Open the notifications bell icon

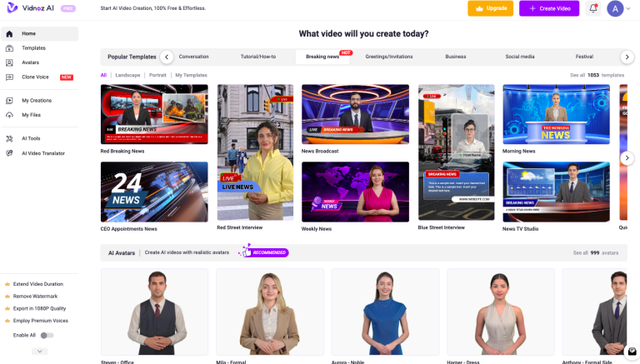pyautogui.click(x=593, y=8)
